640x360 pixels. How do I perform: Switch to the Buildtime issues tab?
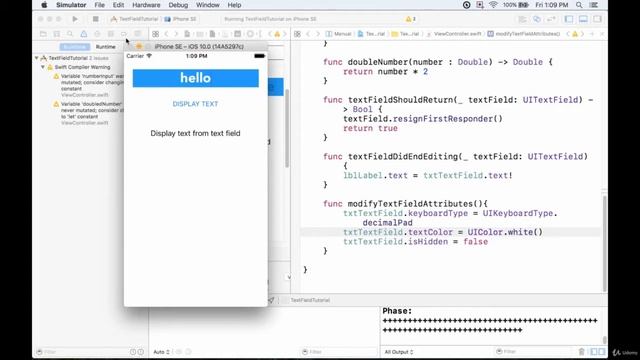[75, 47]
